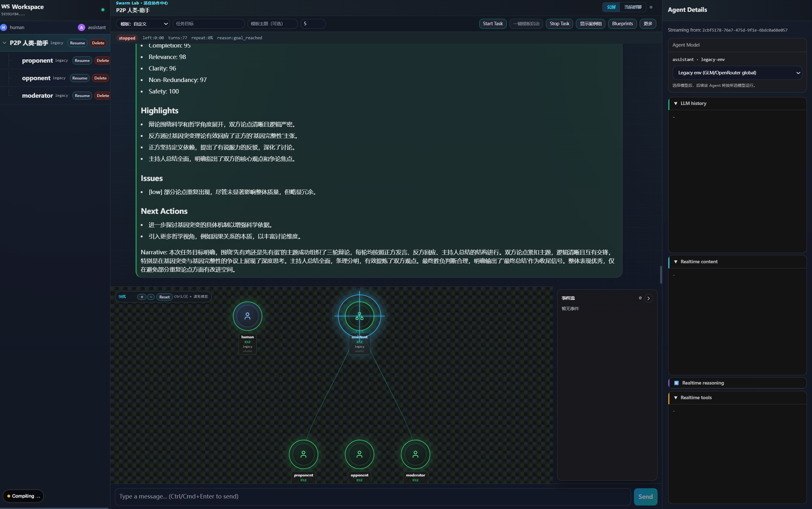This screenshot has width=812, height=509.
Task: Switch to the 当前群聊 view toggle
Action: coord(632,7)
